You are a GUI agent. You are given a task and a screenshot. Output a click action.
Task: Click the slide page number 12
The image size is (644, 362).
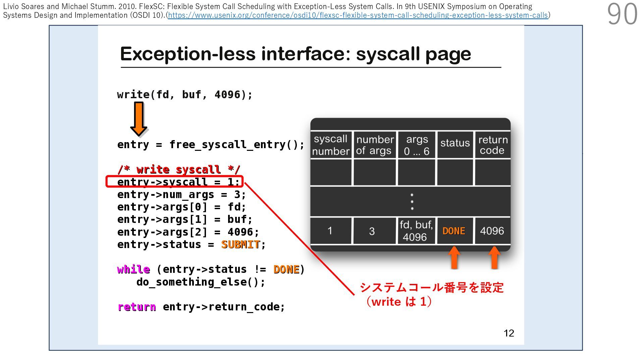pyautogui.click(x=508, y=333)
